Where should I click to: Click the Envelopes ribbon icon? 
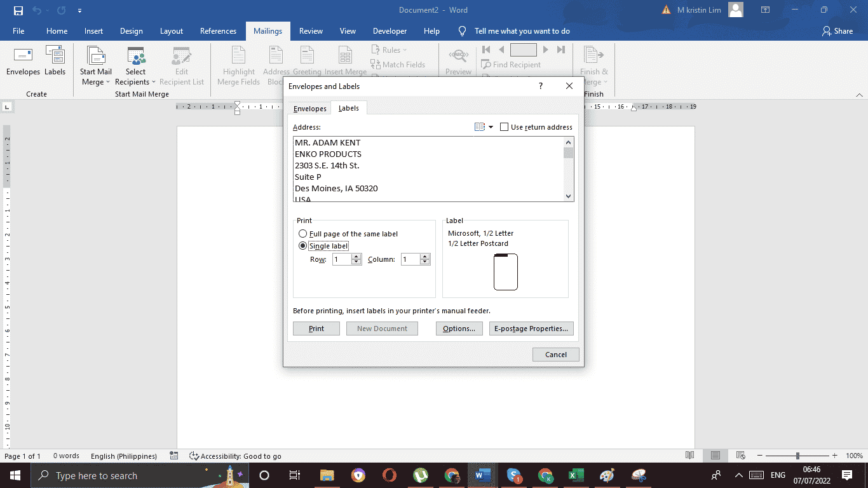(x=23, y=62)
